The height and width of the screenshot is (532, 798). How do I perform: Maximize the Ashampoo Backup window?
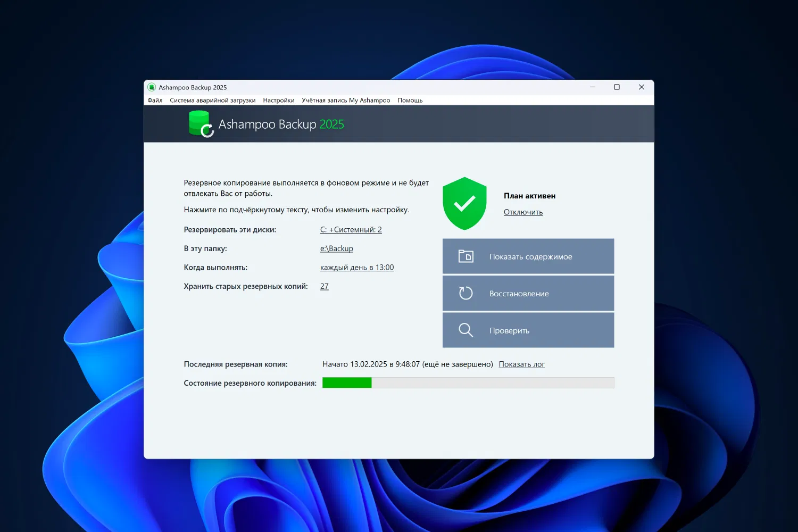click(x=617, y=87)
